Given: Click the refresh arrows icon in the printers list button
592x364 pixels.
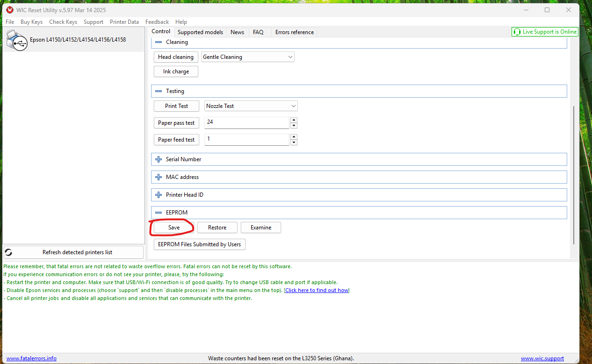Looking at the screenshot, I should [8, 252].
